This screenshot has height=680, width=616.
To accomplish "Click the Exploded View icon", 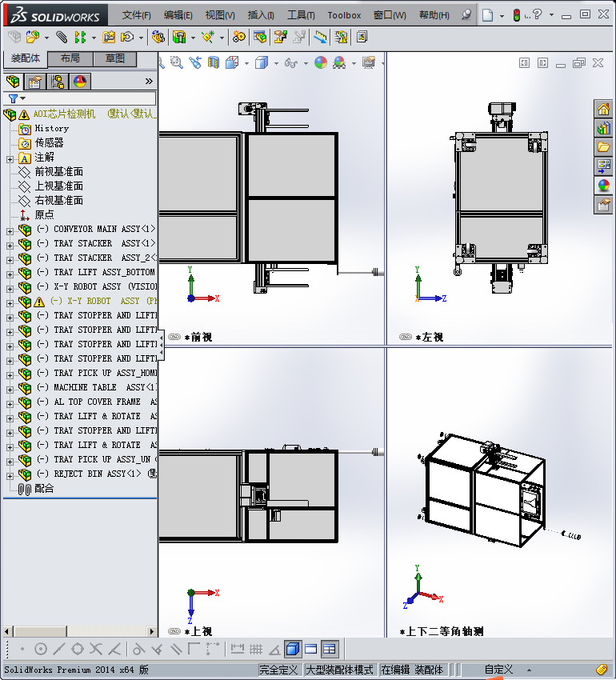I will click(x=280, y=38).
